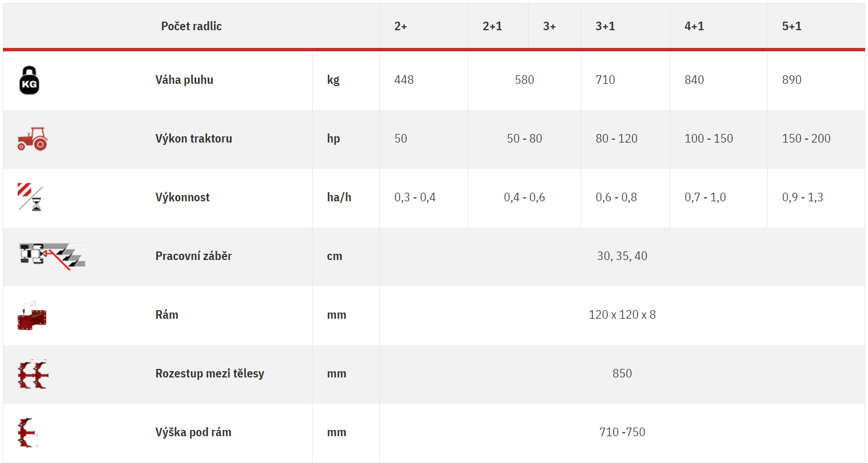Screen dimensions: 868x463
Task: Click the red frame icon
Action: pos(32,315)
